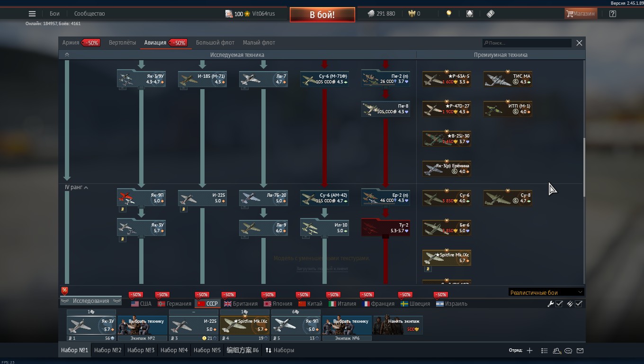The height and width of the screenshot is (364, 644).
Task: Focus the Поиск search field
Action: [x=527, y=43]
